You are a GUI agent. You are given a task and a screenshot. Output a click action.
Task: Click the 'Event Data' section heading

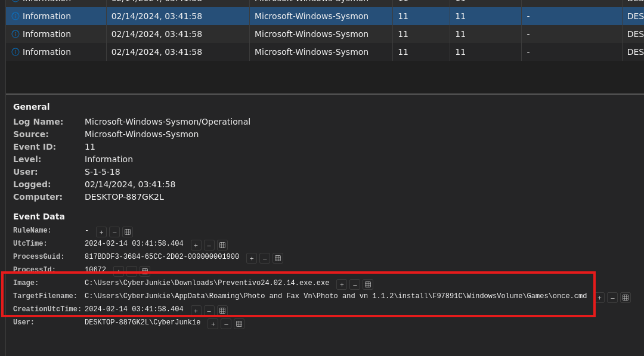(39, 216)
